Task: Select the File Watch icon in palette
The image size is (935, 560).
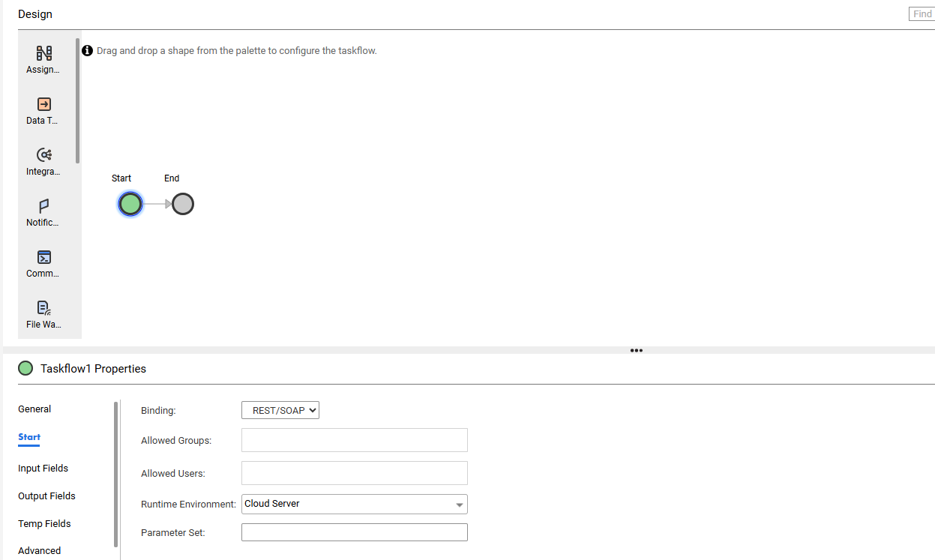Action: 43,307
